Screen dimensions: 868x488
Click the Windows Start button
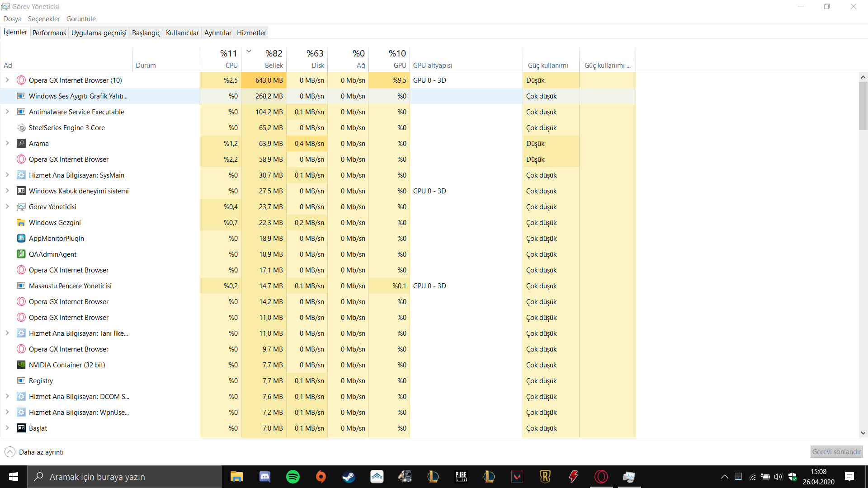14,477
